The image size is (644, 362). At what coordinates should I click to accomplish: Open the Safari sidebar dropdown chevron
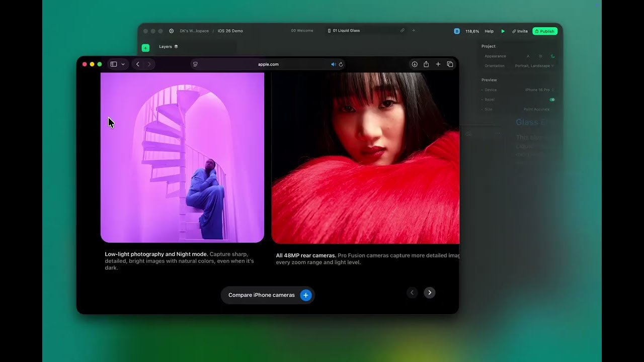coord(123,64)
